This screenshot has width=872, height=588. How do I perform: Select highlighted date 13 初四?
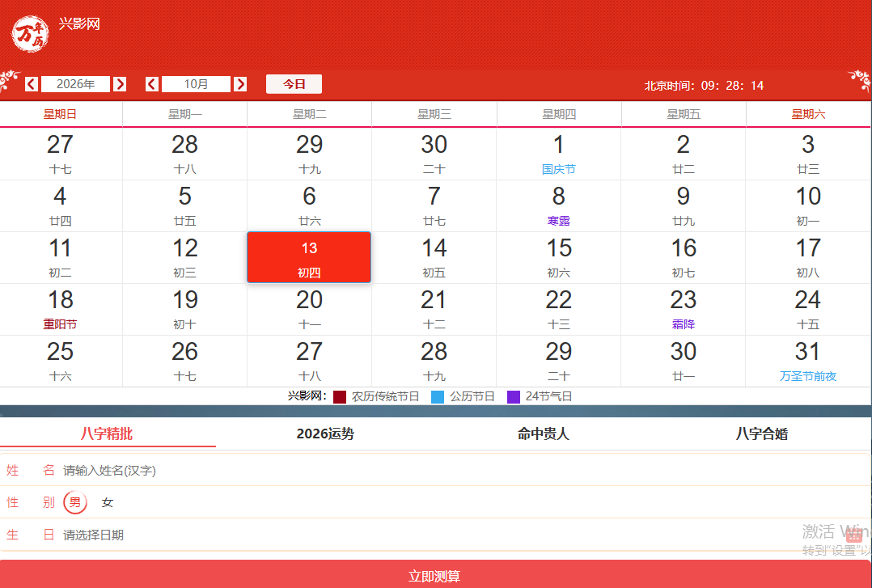point(309,257)
